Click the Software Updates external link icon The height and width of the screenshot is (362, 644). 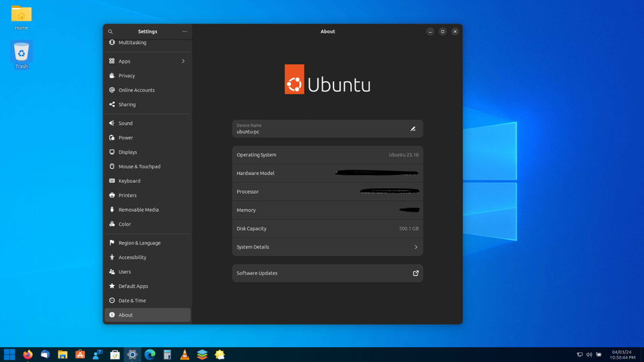click(416, 273)
